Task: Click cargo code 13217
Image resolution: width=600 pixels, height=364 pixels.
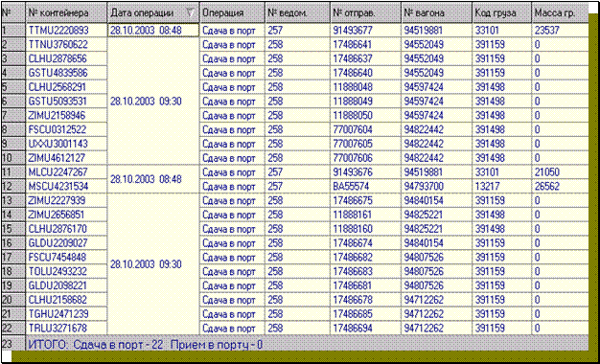Action: coord(487,186)
